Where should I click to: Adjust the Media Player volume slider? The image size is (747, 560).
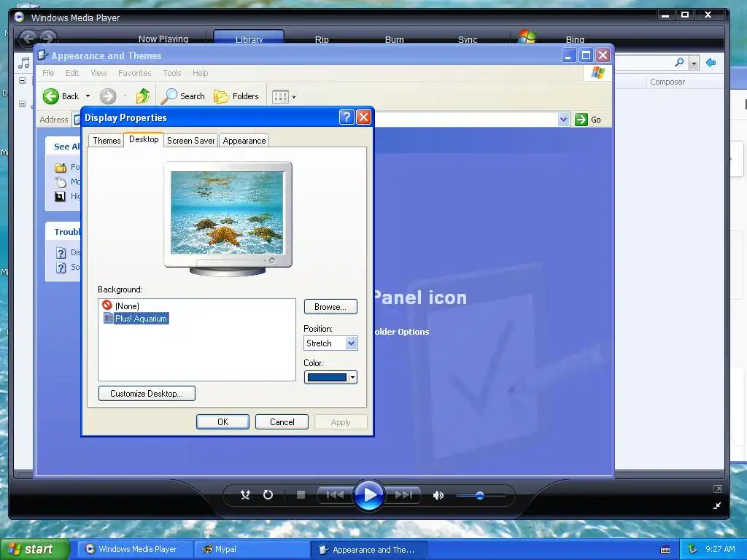click(480, 496)
